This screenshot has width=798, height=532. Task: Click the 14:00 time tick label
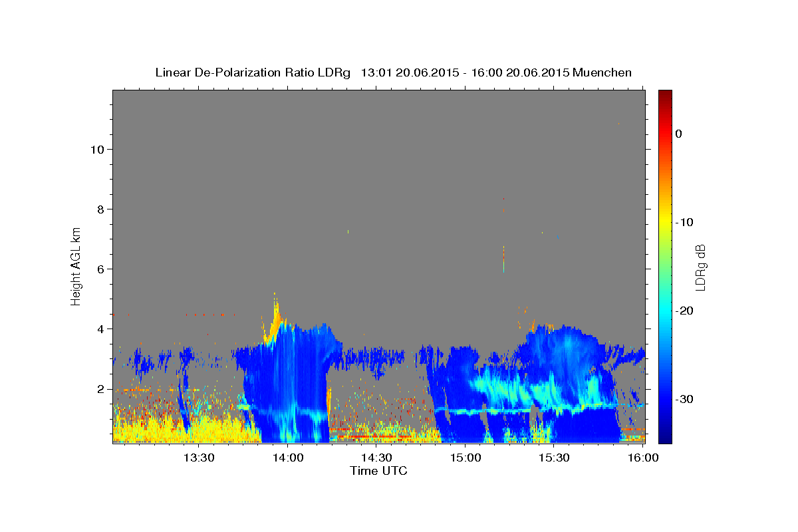coord(288,458)
